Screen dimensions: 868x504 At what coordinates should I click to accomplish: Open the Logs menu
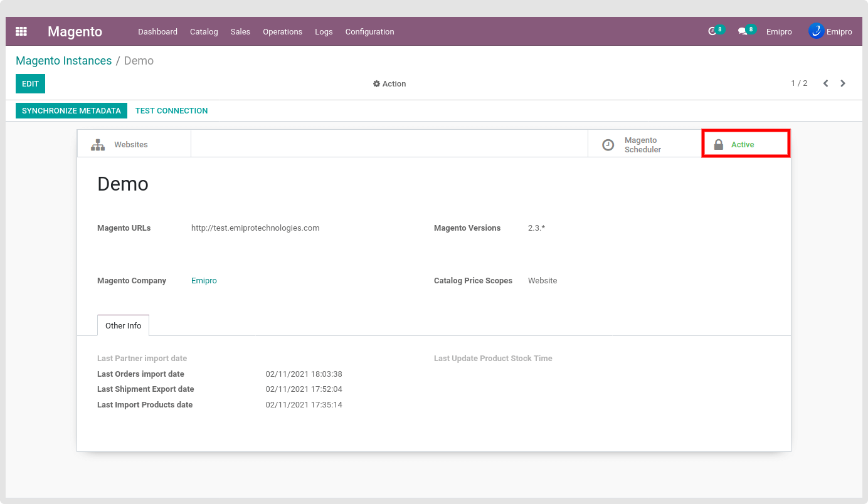tap(324, 32)
